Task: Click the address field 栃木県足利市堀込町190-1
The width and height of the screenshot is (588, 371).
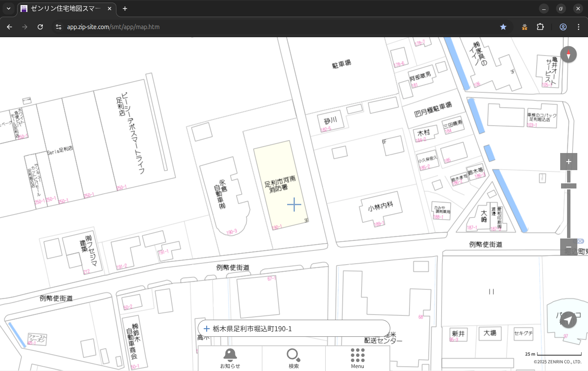Action: point(294,329)
